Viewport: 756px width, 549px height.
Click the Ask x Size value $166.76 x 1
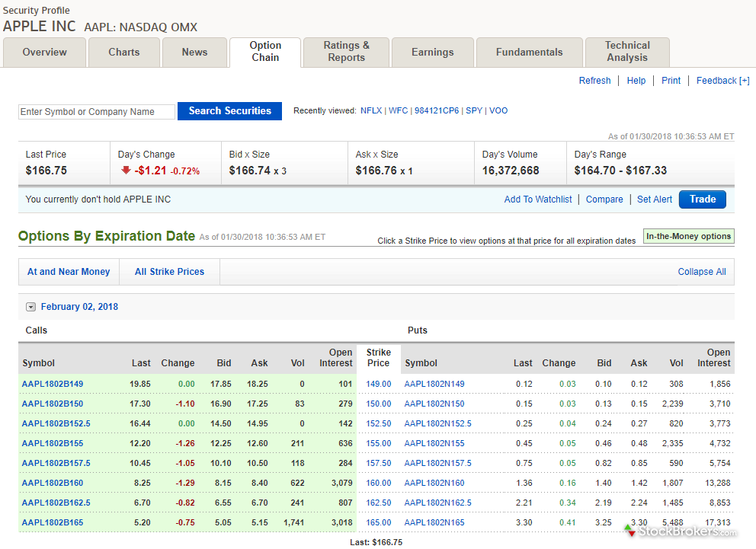tap(384, 171)
